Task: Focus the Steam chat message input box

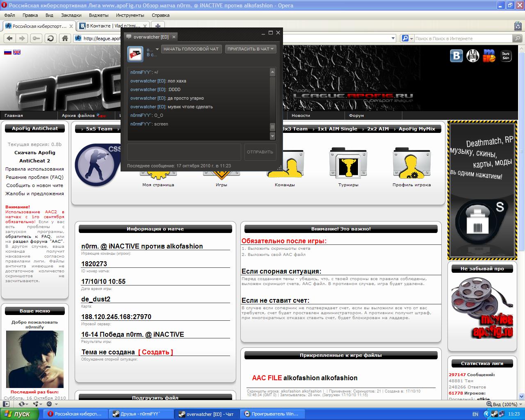Action: [184, 152]
